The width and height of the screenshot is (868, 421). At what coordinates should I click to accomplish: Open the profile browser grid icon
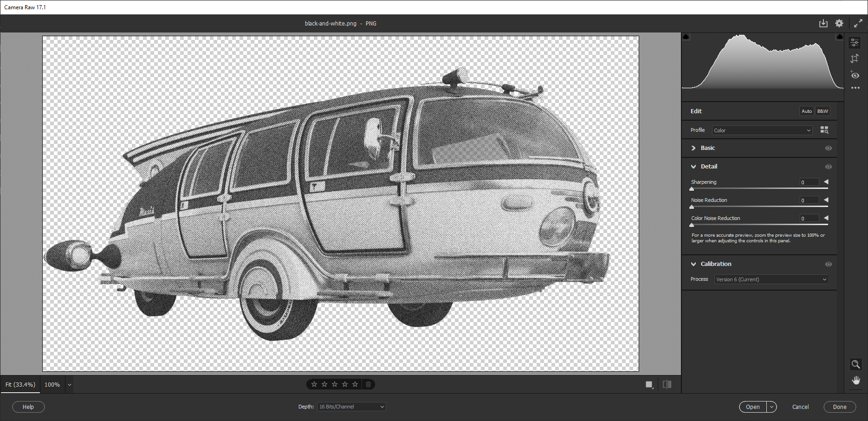(825, 130)
